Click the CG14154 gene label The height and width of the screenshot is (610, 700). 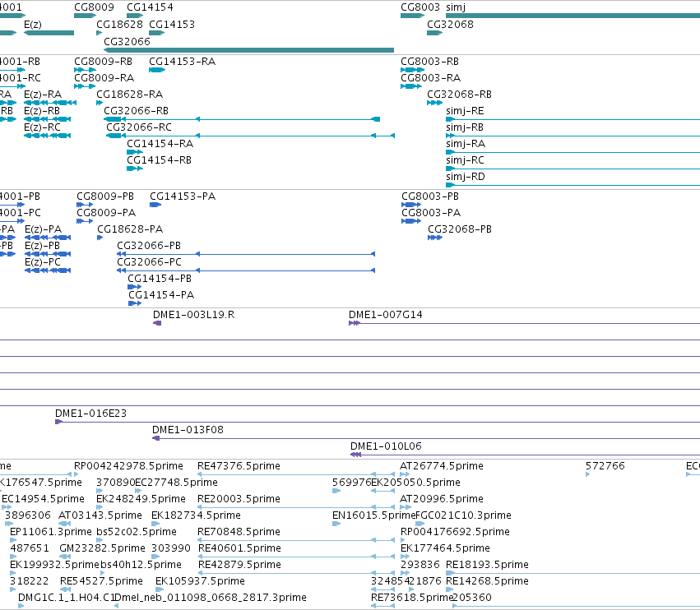[x=150, y=7]
